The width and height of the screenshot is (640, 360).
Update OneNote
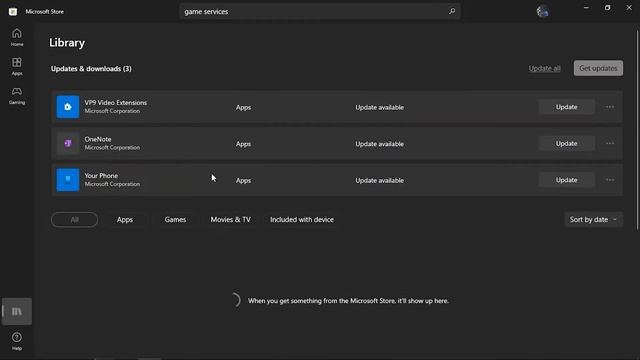click(x=567, y=143)
